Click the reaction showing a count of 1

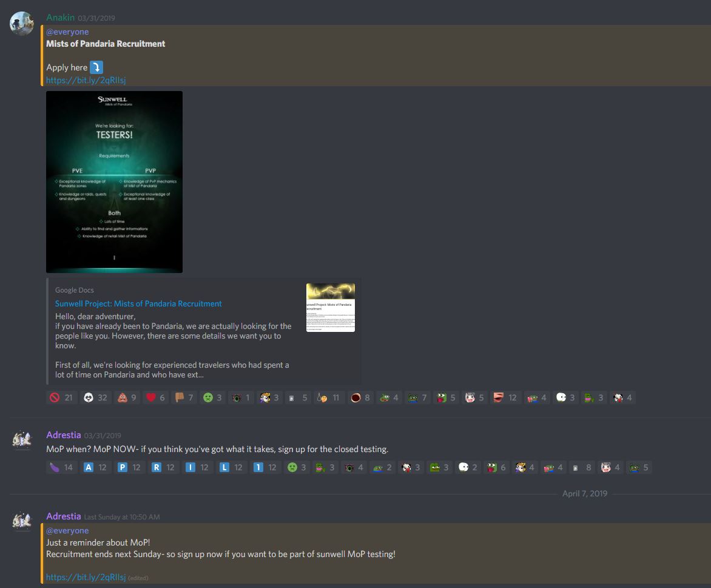pyautogui.click(x=241, y=397)
